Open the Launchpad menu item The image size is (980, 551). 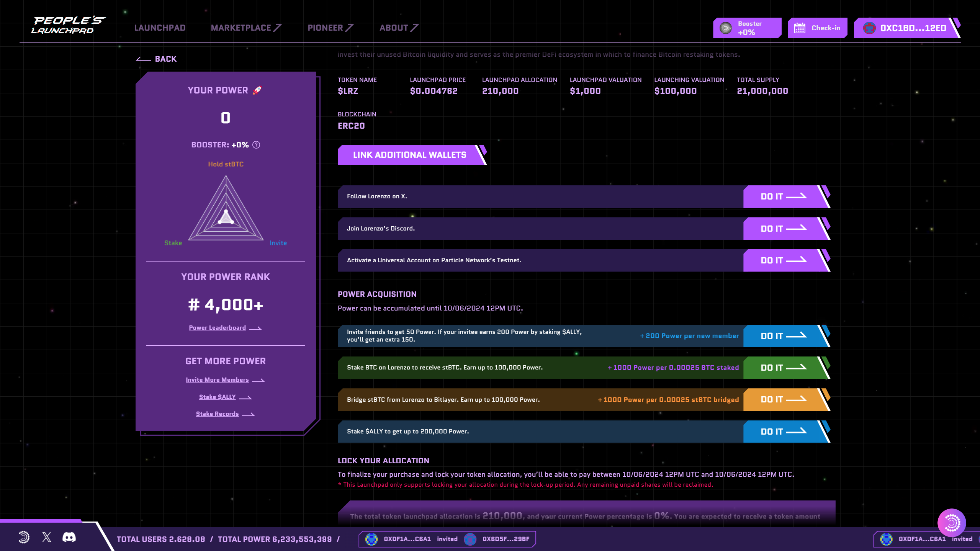click(160, 28)
